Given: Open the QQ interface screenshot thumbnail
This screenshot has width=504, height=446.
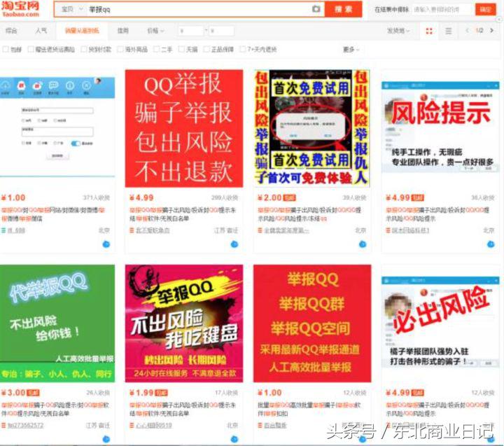Looking at the screenshot, I should point(57,128).
